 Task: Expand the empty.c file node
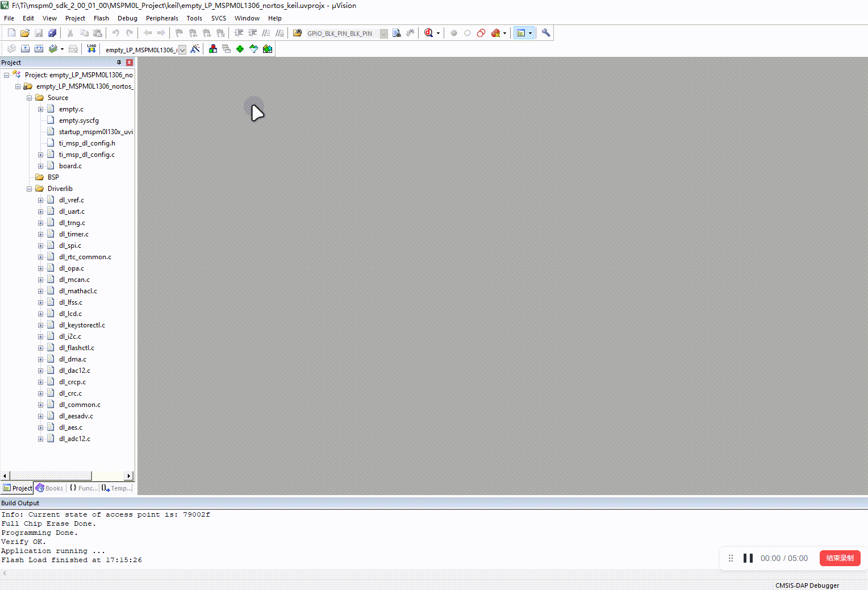(40, 109)
